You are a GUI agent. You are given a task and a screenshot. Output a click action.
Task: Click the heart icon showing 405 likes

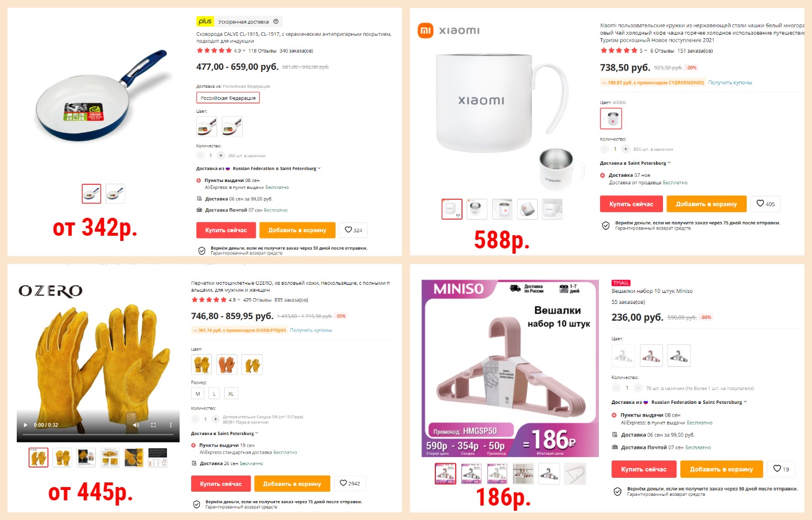[x=765, y=203]
